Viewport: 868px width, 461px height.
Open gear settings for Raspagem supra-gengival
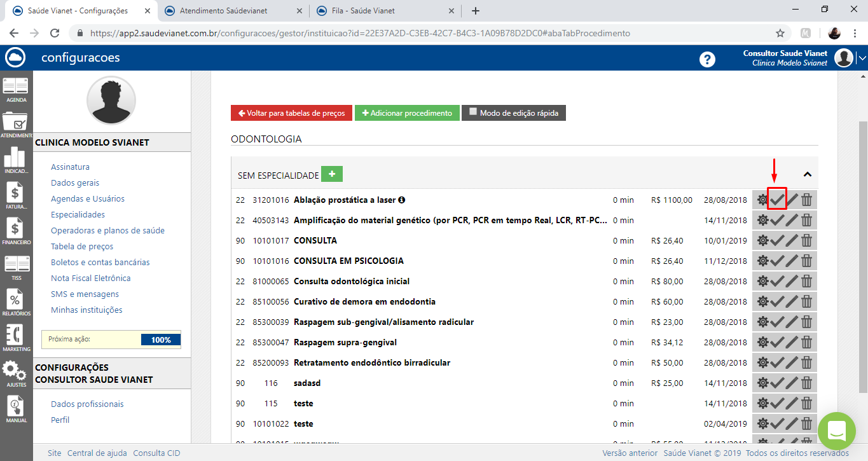click(762, 343)
